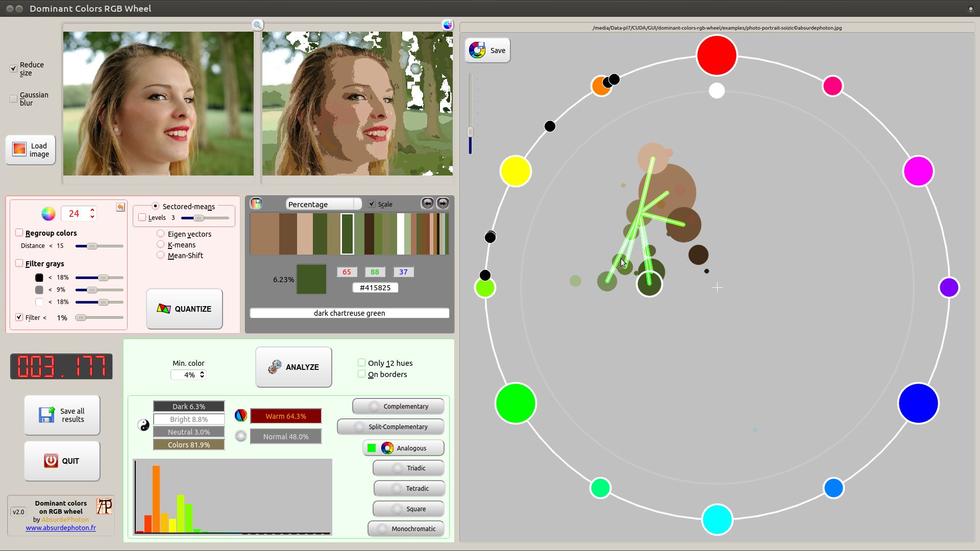Click the azure blue circle on wheel
980x551 pixels.
pyautogui.click(x=834, y=488)
